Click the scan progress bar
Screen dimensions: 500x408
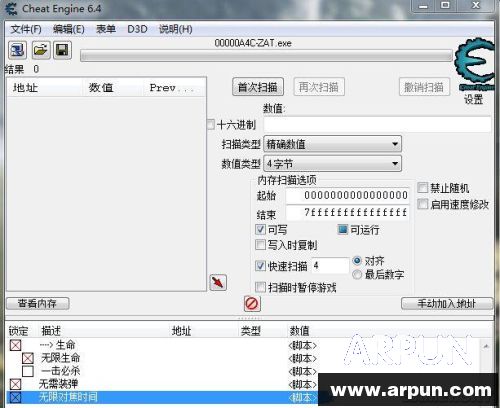266,56
